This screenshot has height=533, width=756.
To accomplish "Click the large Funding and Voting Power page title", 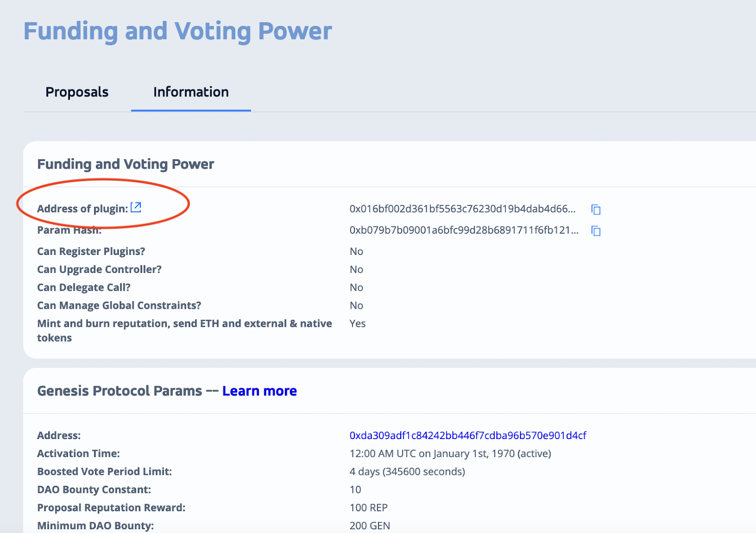I will coord(178,31).
